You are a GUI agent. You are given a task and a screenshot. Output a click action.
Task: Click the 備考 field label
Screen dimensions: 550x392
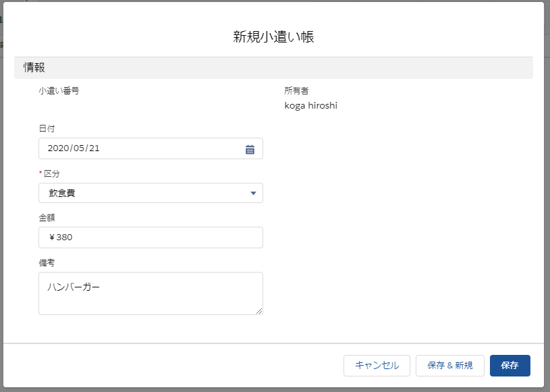[47, 262]
